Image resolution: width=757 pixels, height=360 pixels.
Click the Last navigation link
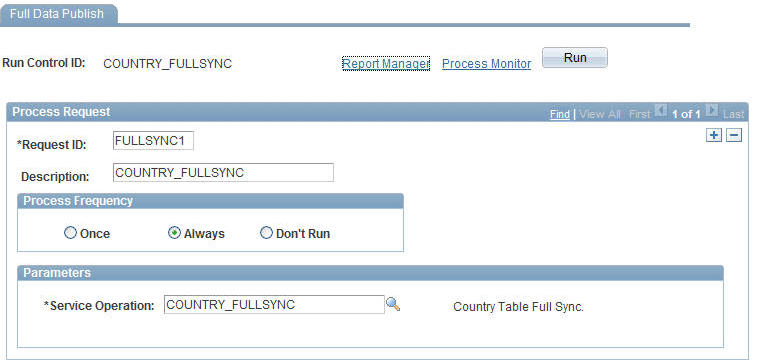pyautogui.click(x=733, y=114)
